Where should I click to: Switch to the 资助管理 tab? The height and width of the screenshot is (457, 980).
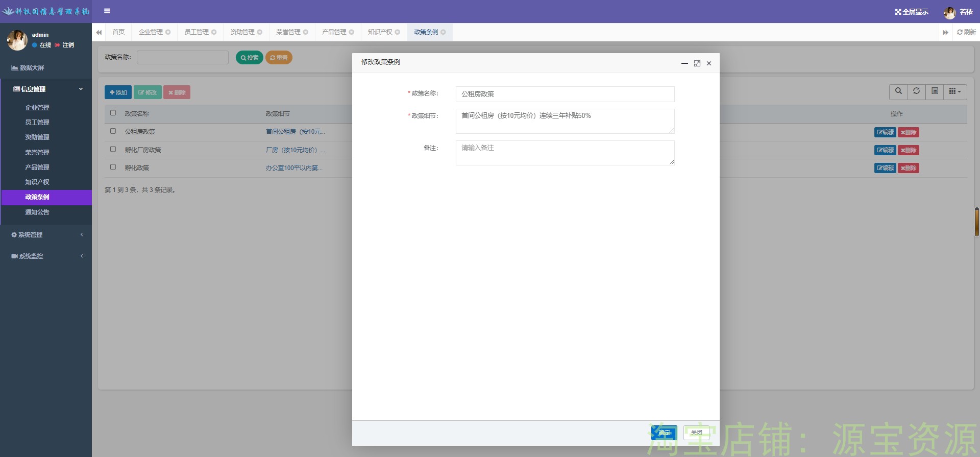coord(242,32)
